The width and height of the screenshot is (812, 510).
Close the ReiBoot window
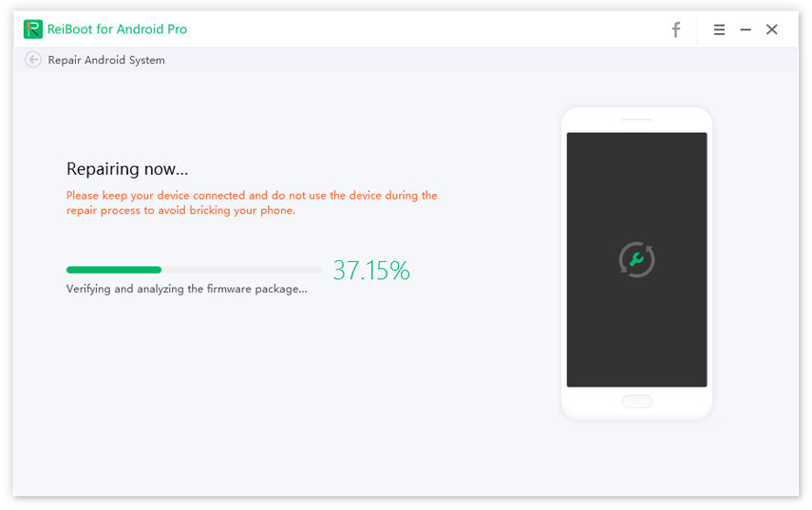(772, 29)
